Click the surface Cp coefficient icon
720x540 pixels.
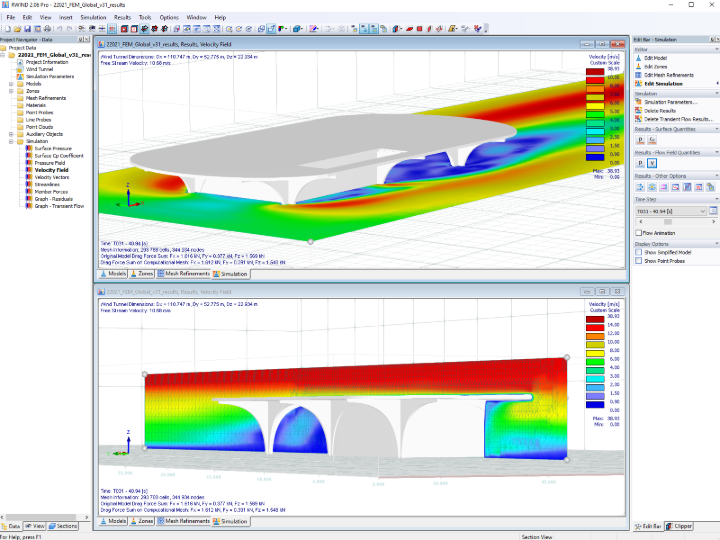coord(652,140)
